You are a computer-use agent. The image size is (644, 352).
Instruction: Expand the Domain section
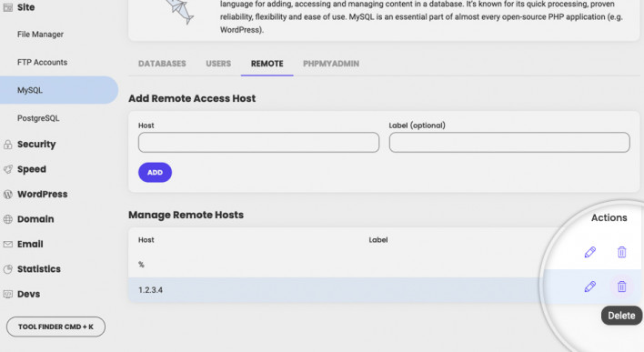coord(35,219)
